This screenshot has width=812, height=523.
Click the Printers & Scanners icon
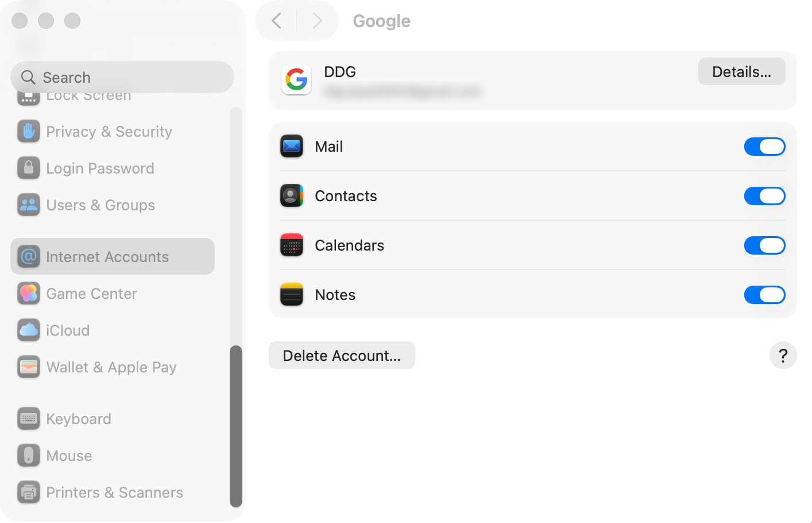coord(29,493)
